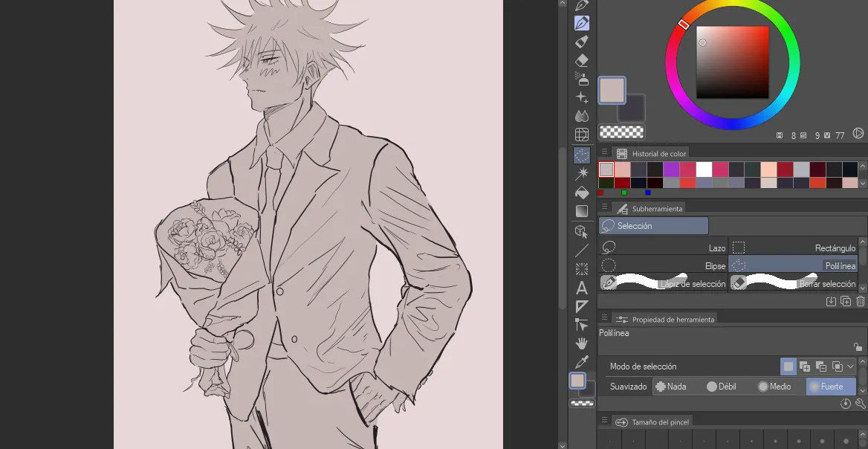Expand the Modo de selección dropdown chevron
The image size is (868, 449).
[851, 366]
